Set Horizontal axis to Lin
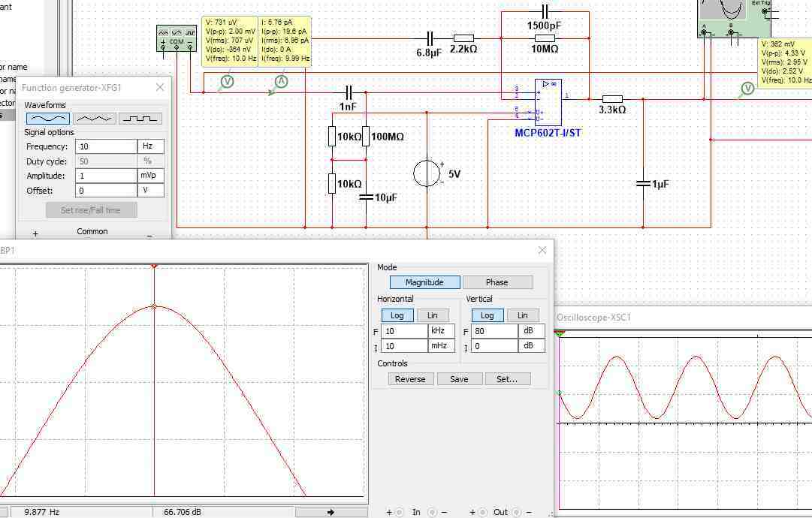This screenshot has height=518, width=812. point(433,315)
